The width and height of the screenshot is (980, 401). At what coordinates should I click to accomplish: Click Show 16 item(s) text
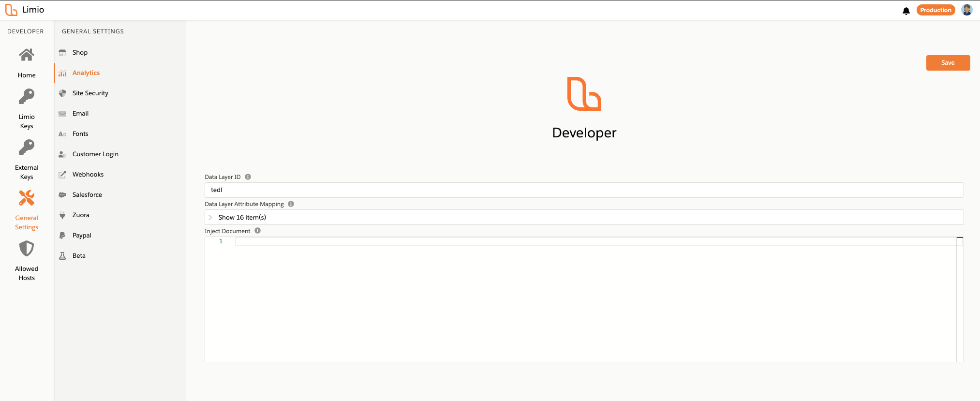242,218
